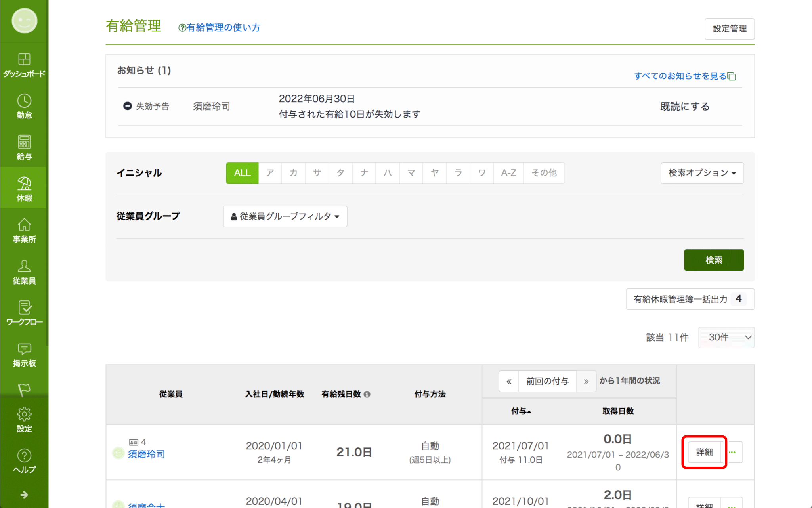Select the タ initial filter
Screen dimensions: 812x508
pyautogui.click(x=340, y=173)
